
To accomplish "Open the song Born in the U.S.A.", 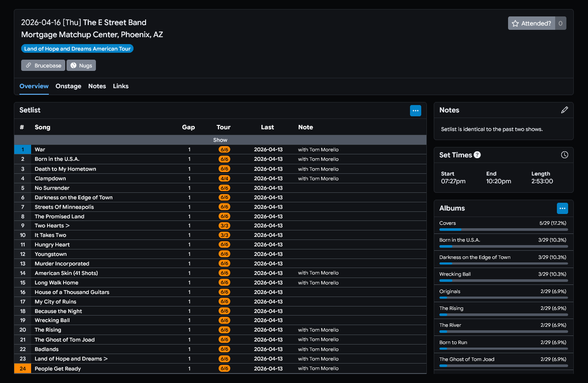I will coord(57,159).
